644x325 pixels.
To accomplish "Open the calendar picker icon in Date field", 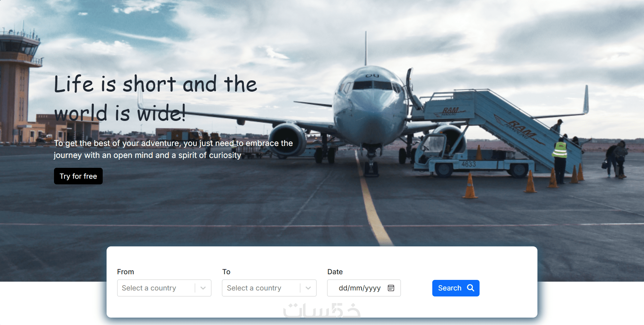I will (391, 288).
